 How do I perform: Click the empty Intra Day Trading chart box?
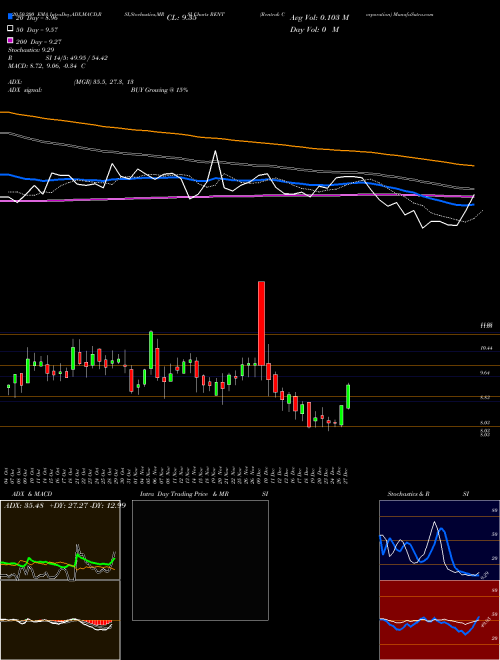[200, 560]
